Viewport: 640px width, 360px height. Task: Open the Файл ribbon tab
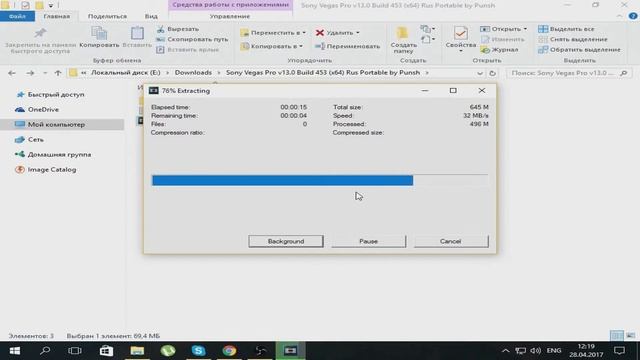17,16
